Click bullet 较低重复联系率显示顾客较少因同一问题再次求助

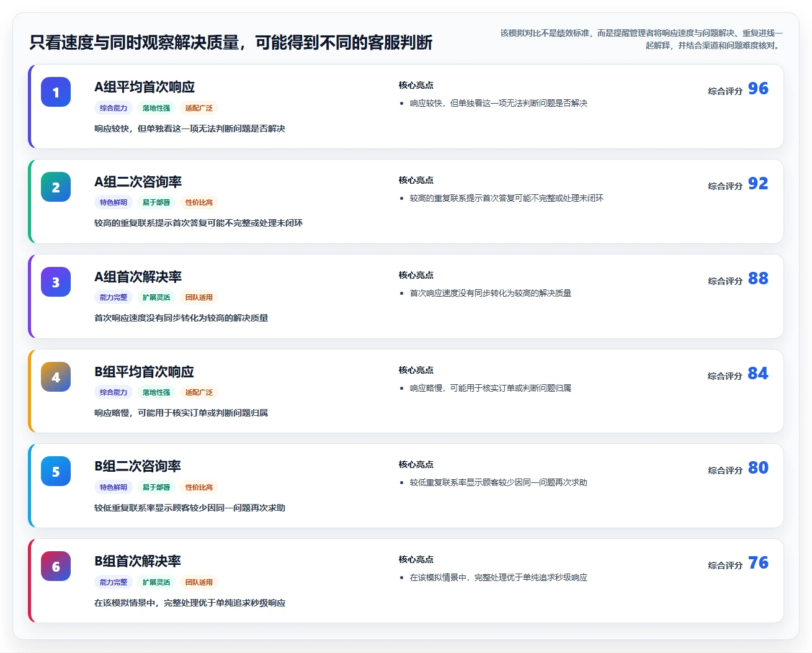[499, 483]
